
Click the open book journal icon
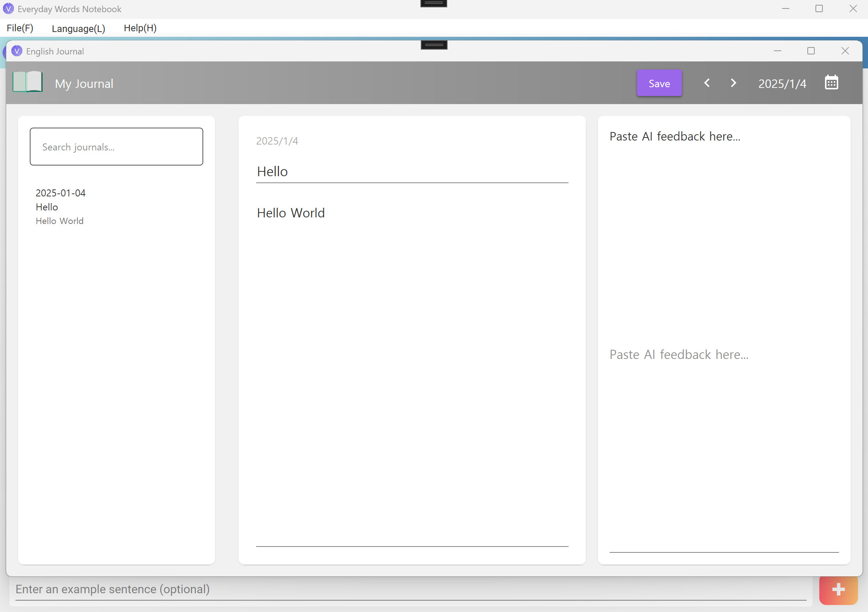point(28,82)
